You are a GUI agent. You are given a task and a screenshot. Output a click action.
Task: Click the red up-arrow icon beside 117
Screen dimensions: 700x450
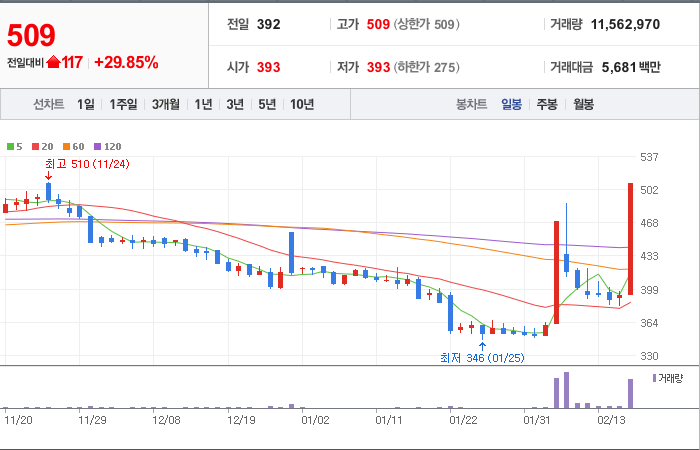coord(53,62)
